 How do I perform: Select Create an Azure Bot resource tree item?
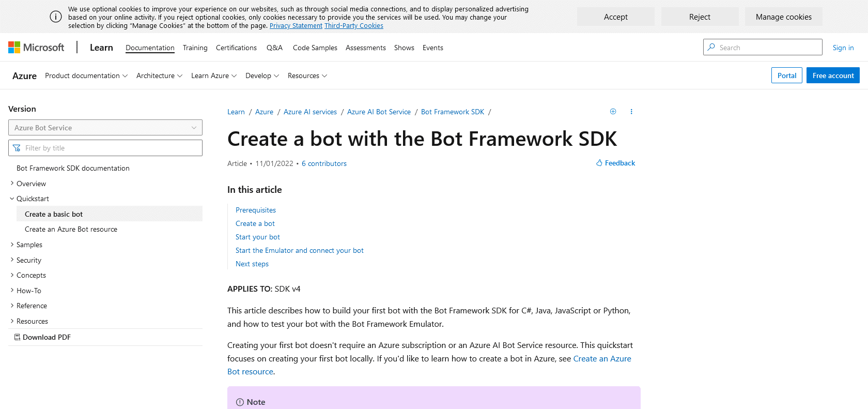tap(71, 229)
